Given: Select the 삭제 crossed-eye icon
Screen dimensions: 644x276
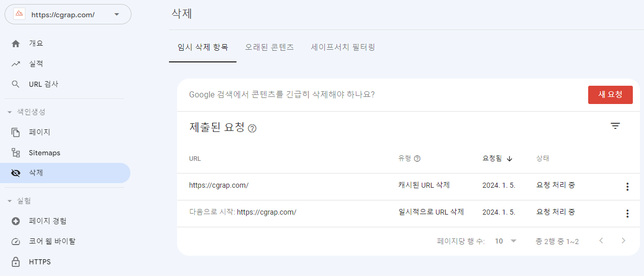Looking at the screenshot, I should pos(16,173).
